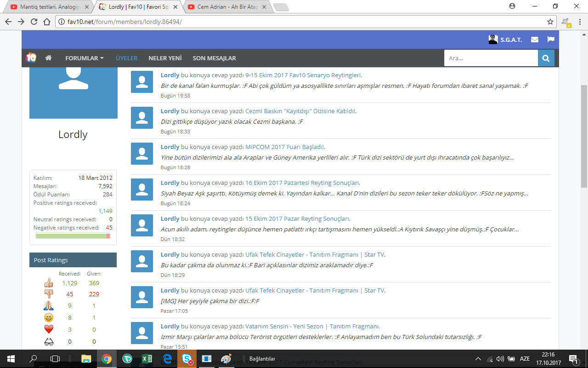This screenshot has width=588, height=368.
Task: Open the S.G.A.T. user account menu
Action: (x=505, y=40)
